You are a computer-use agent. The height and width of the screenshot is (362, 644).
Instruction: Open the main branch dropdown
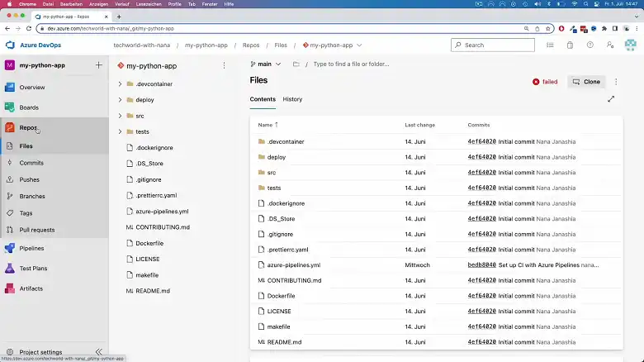coord(265,64)
